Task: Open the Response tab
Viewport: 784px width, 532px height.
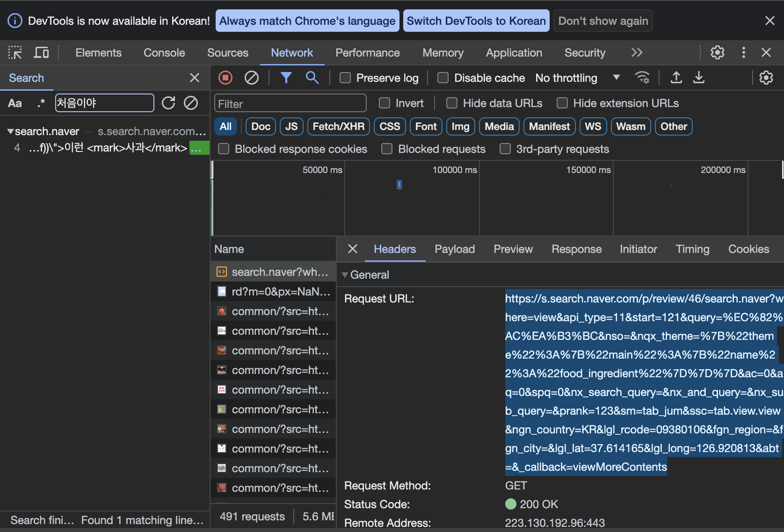Action: 577,249
